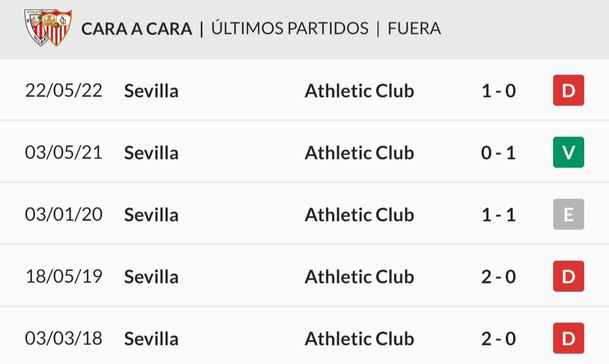Switch to the CARA A CARA tab
This screenshot has height=364, width=609.
(x=136, y=29)
